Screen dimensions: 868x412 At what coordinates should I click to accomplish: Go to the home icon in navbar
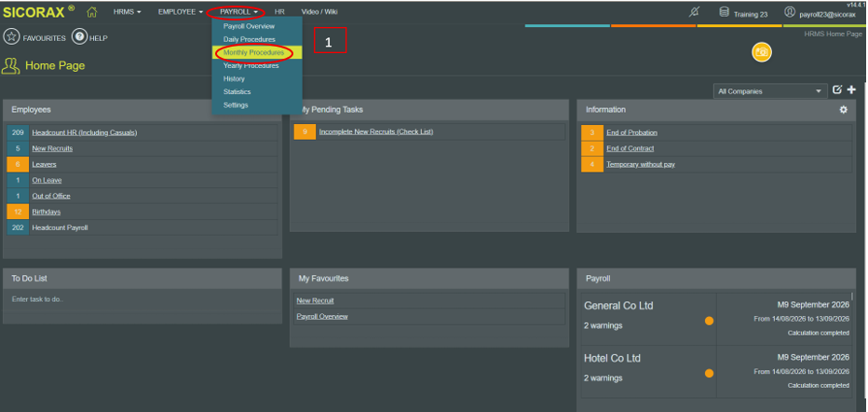click(x=92, y=11)
